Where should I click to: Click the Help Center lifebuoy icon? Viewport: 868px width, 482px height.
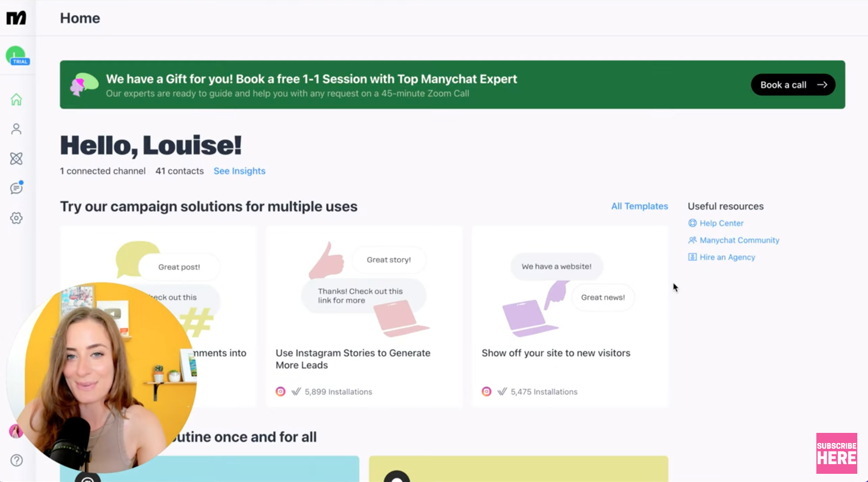point(692,223)
